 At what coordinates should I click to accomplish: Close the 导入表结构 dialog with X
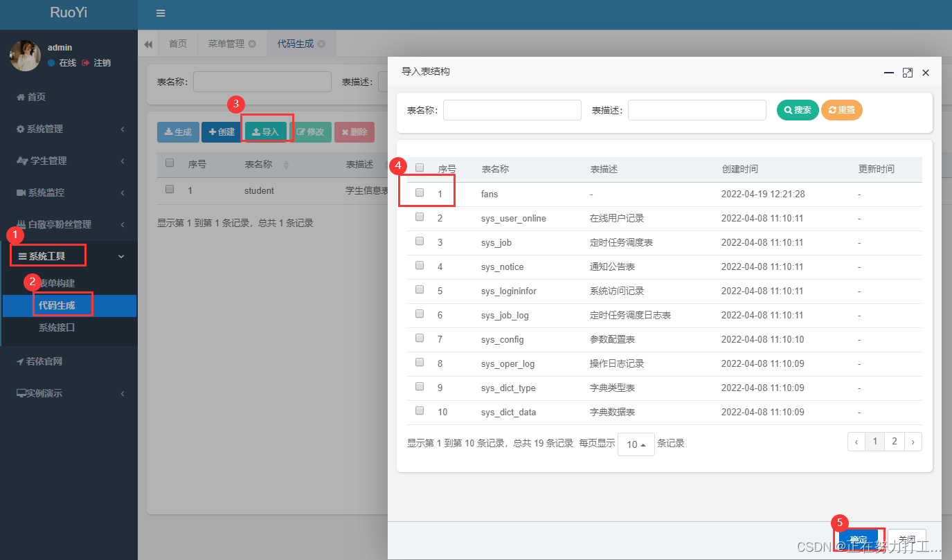tap(926, 73)
